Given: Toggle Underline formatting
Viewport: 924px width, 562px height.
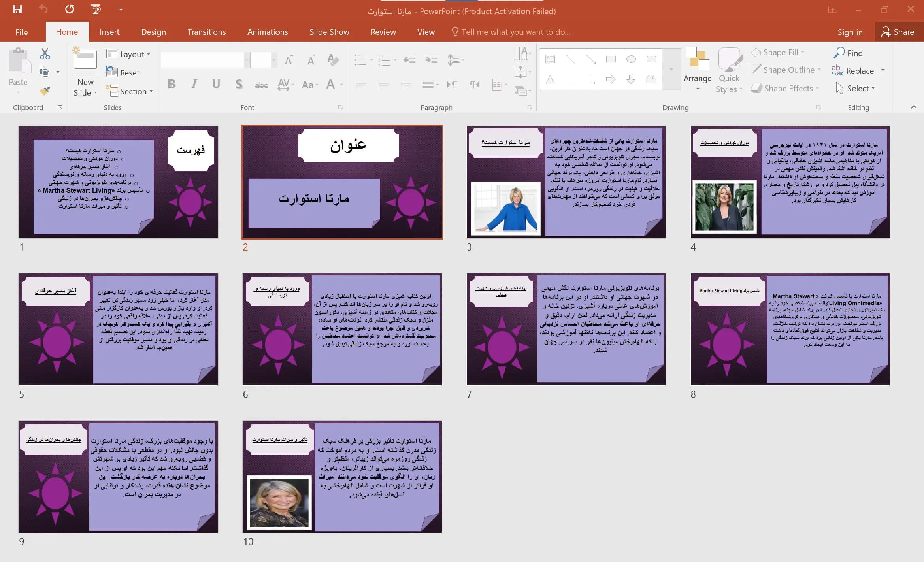Looking at the screenshot, I should [216, 84].
